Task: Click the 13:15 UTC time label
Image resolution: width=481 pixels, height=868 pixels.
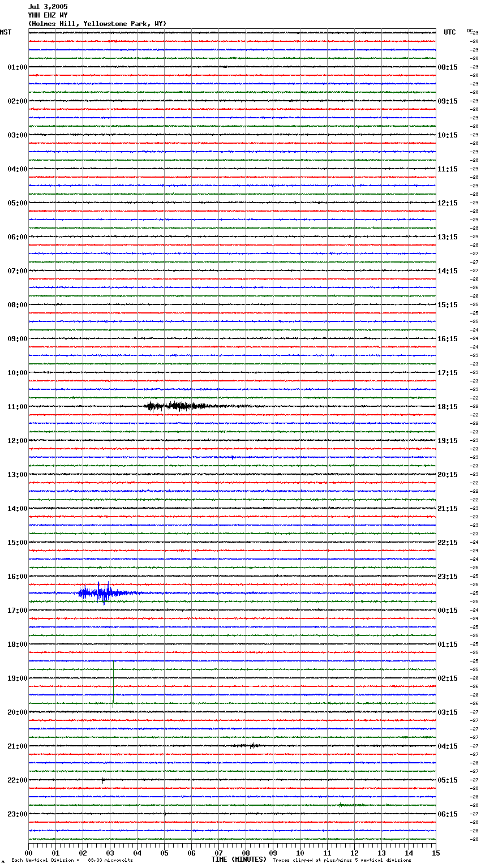Action: (448, 237)
